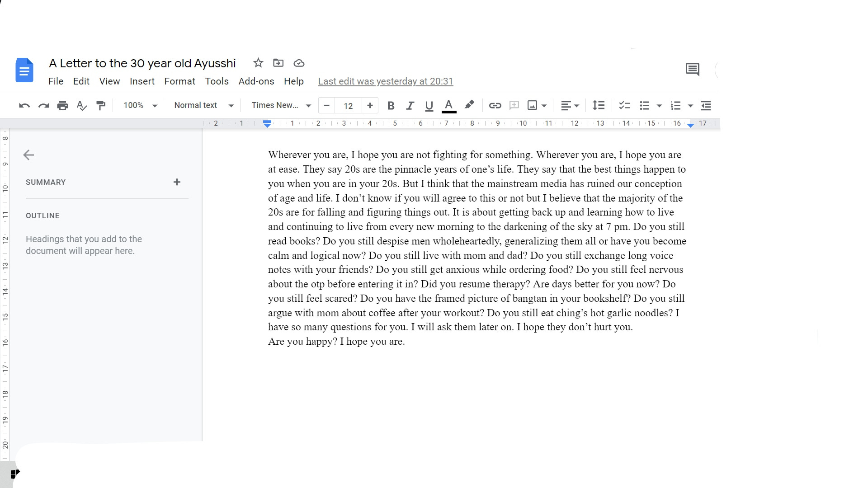The image size is (868, 488).
Task: Open the comment history icon
Action: (x=692, y=70)
